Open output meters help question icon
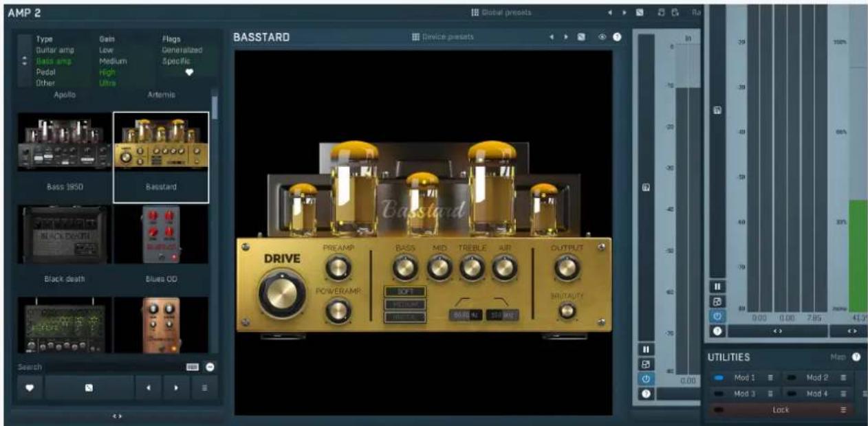The width and height of the screenshot is (868, 426). (x=717, y=331)
